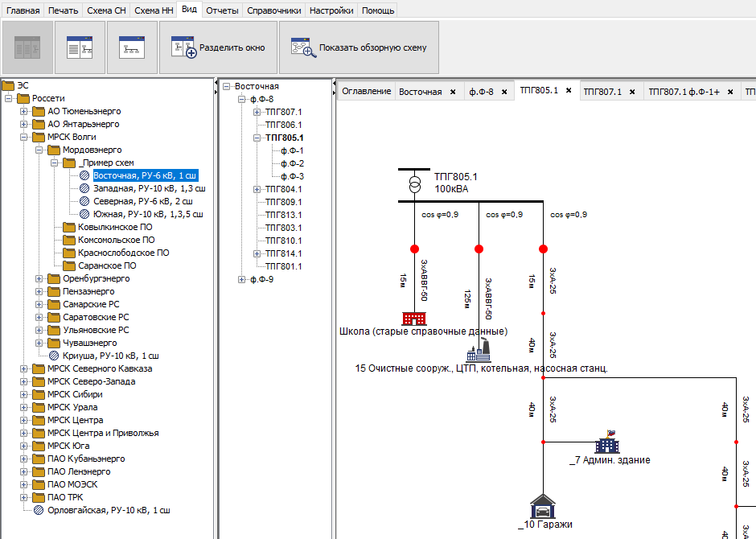The width and height of the screenshot is (756, 539).
Task: Click the transformer symbol of ТПГ805.1
Action: coord(415,185)
